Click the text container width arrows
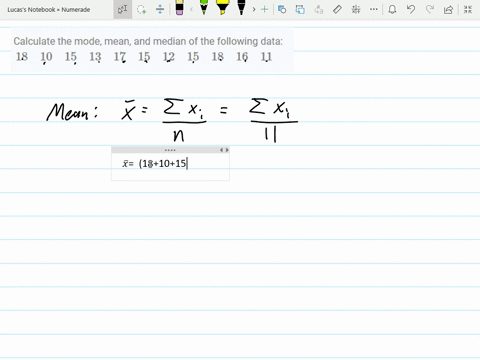480x360 pixels. click(224, 150)
